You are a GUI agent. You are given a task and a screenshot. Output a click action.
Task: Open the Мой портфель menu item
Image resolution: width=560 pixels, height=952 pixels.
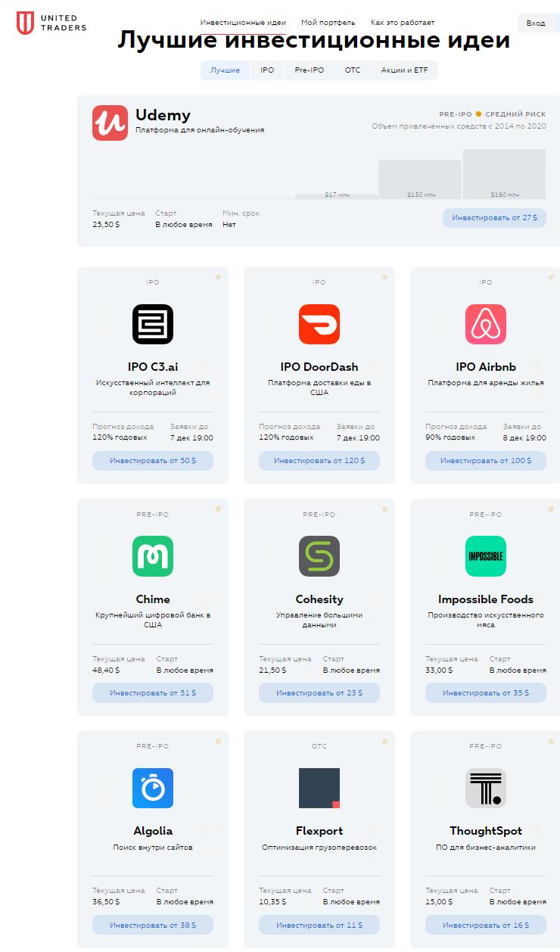click(328, 23)
